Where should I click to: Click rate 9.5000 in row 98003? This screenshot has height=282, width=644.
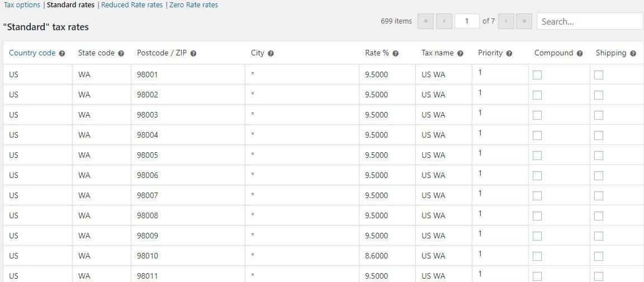pyautogui.click(x=387, y=115)
